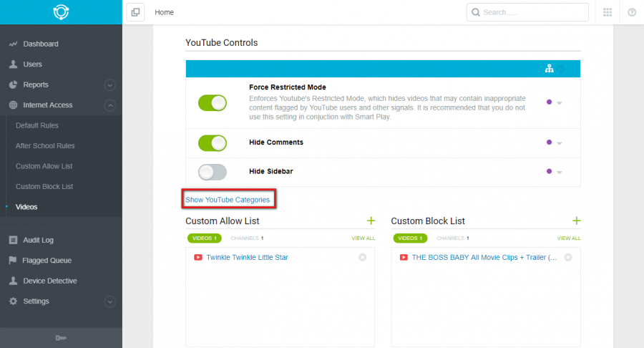Click purple dot on Force Restricted Mode

coord(549,102)
